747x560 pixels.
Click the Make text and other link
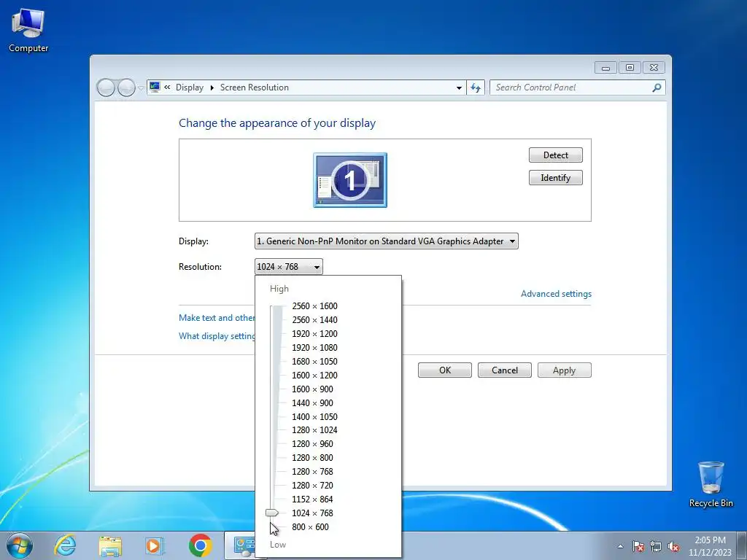coord(217,318)
